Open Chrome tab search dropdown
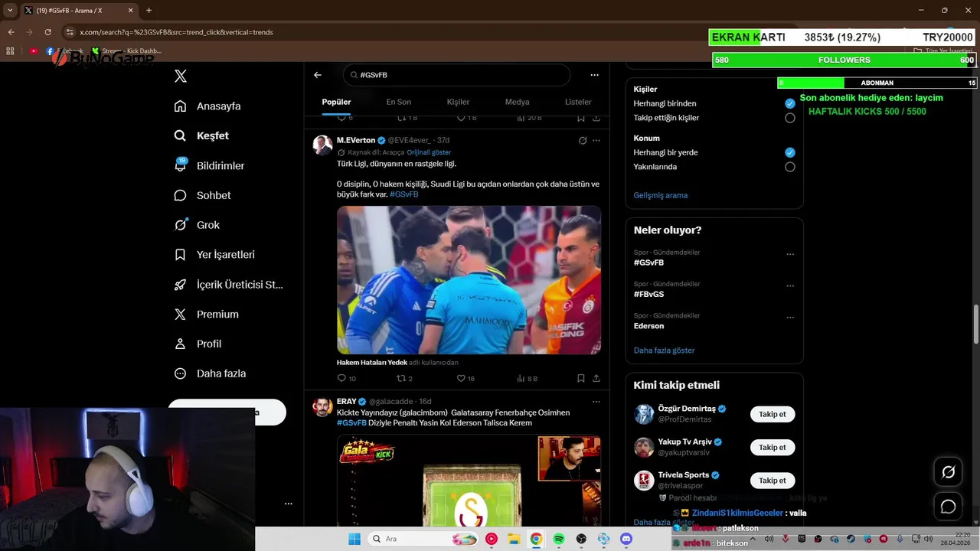The height and width of the screenshot is (551, 980). pos(10,11)
